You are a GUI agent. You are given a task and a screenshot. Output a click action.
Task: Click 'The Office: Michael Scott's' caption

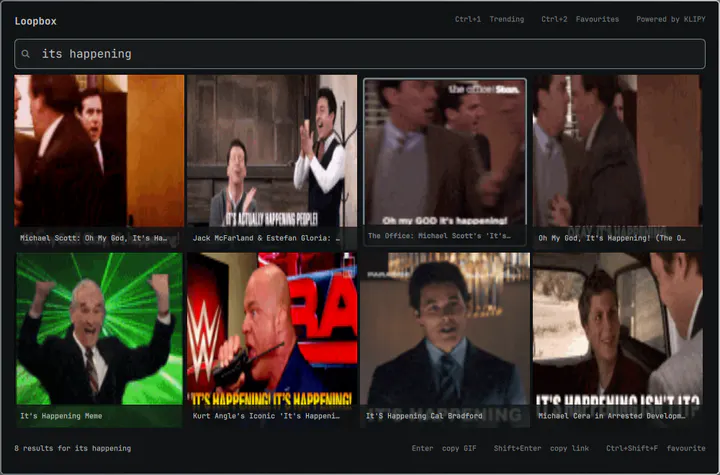coord(439,236)
